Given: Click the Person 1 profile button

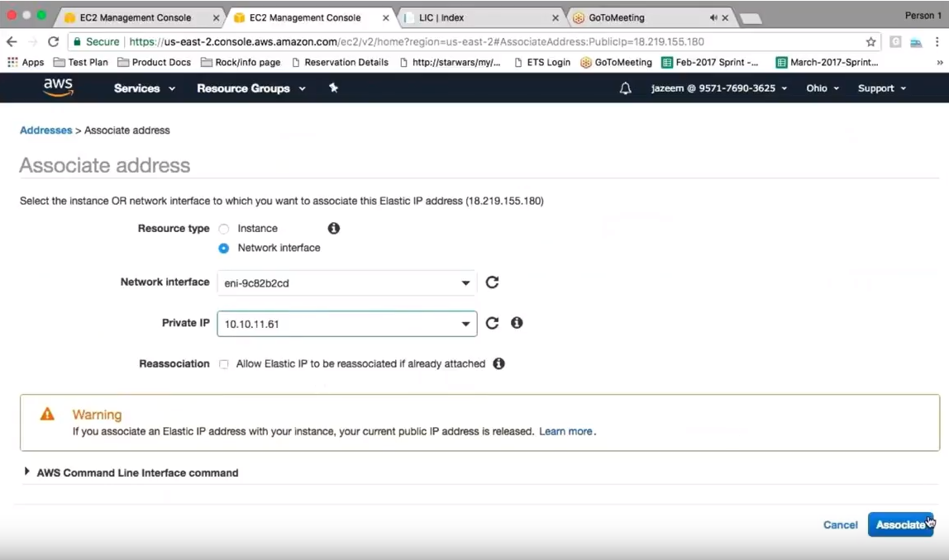Looking at the screenshot, I should coord(923,16).
